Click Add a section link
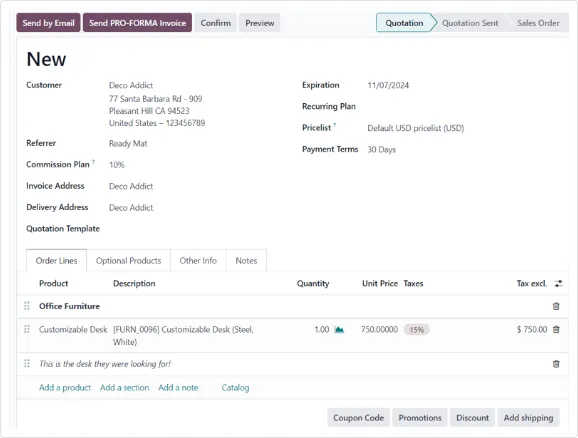578x438 pixels. 125,388
